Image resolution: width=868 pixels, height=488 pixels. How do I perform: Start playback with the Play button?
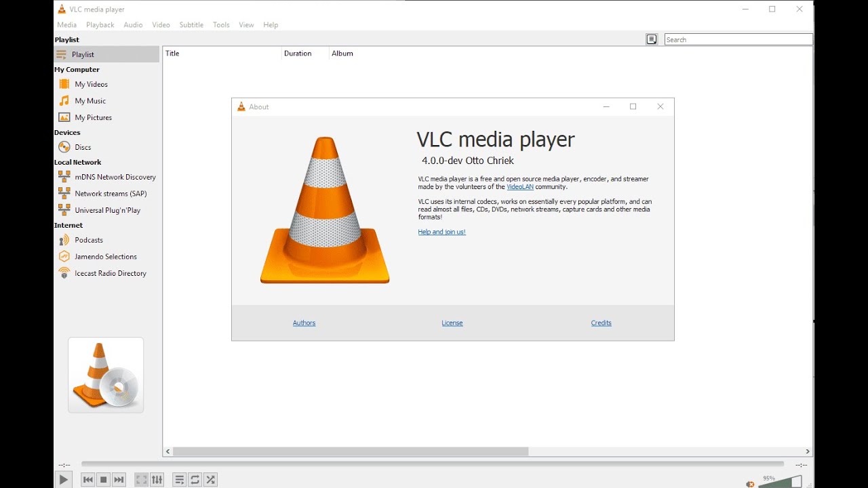coord(63,480)
